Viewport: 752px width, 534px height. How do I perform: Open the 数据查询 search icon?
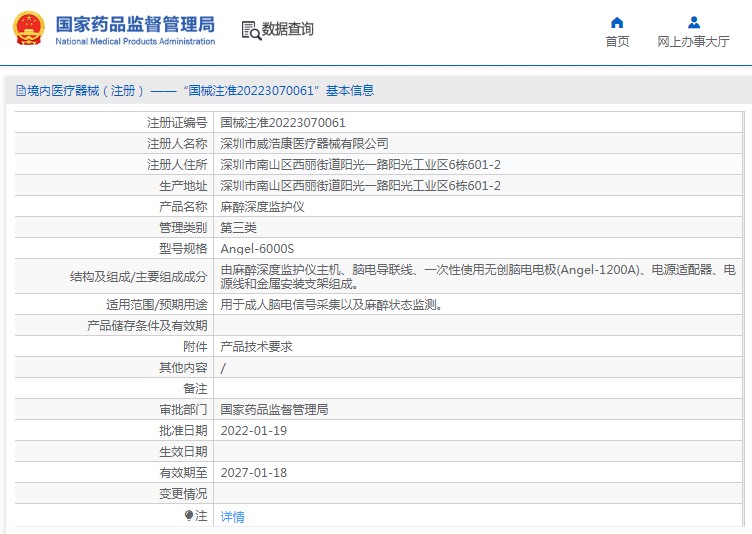point(251,30)
